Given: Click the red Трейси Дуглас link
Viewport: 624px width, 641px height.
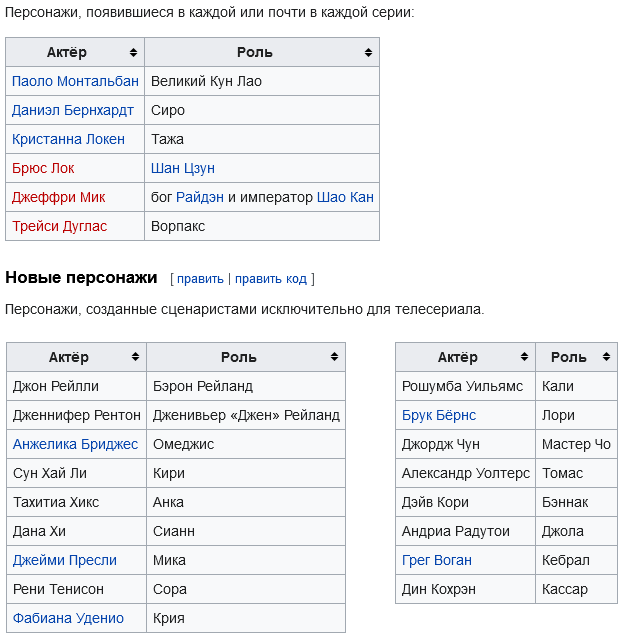Looking at the screenshot, I should [x=59, y=226].
